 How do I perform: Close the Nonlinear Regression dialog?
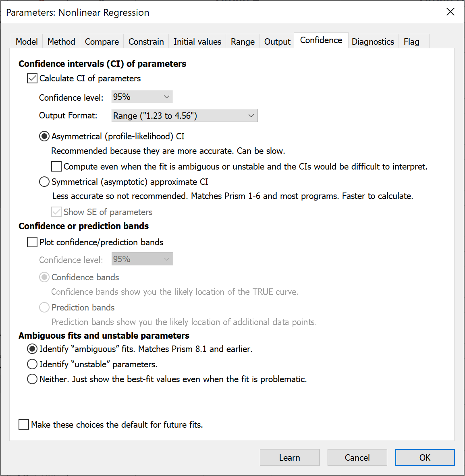pyautogui.click(x=450, y=12)
